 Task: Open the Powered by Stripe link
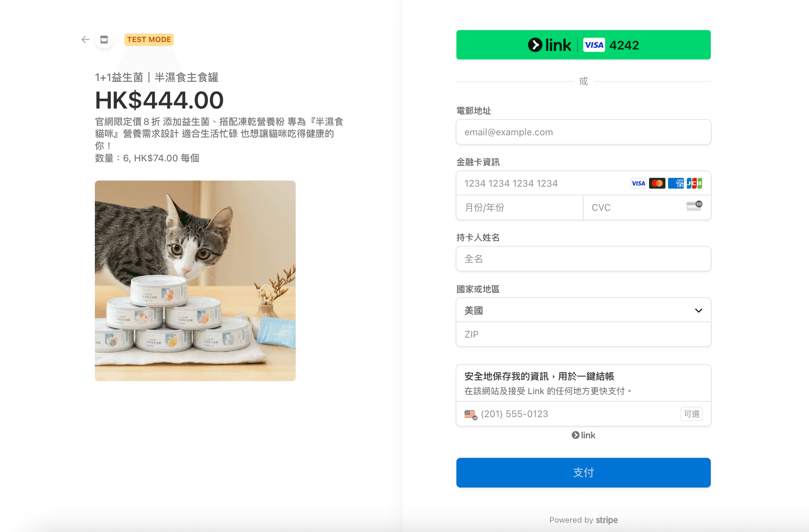pos(583,520)
